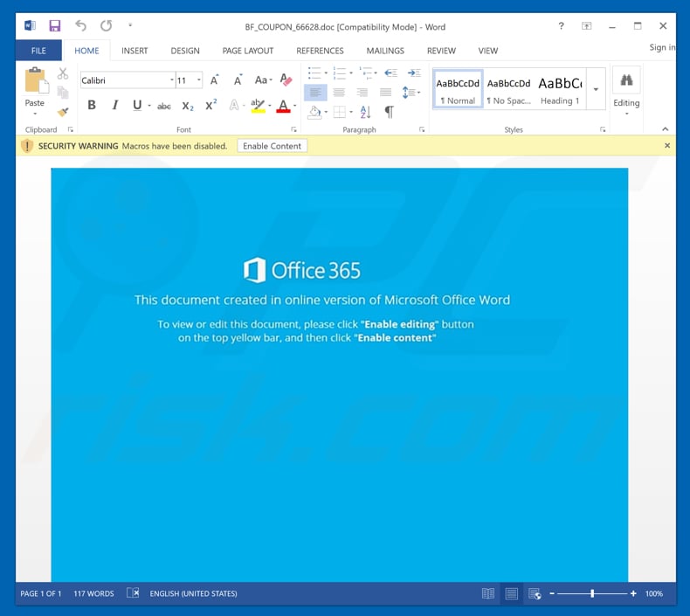Open Word Help question mark
Screen dimensions: 690x616
coord(561,26)
